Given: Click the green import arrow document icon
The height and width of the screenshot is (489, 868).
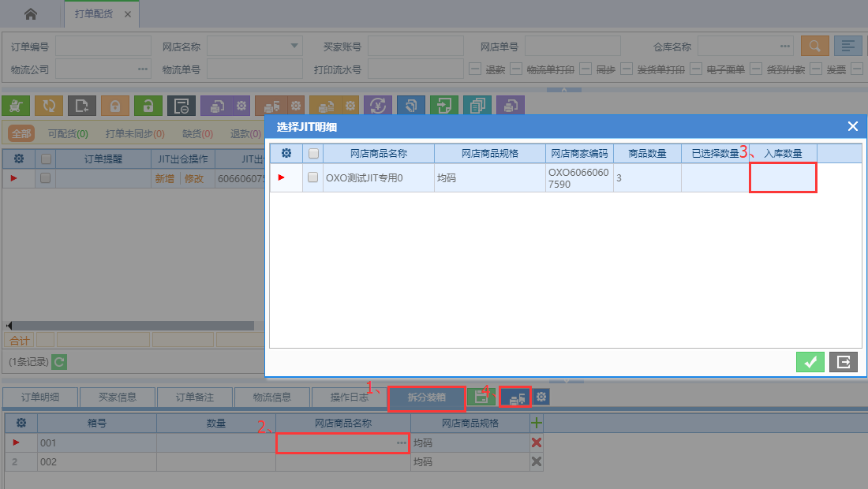Looking at the screenshot, I should (444, 106).
